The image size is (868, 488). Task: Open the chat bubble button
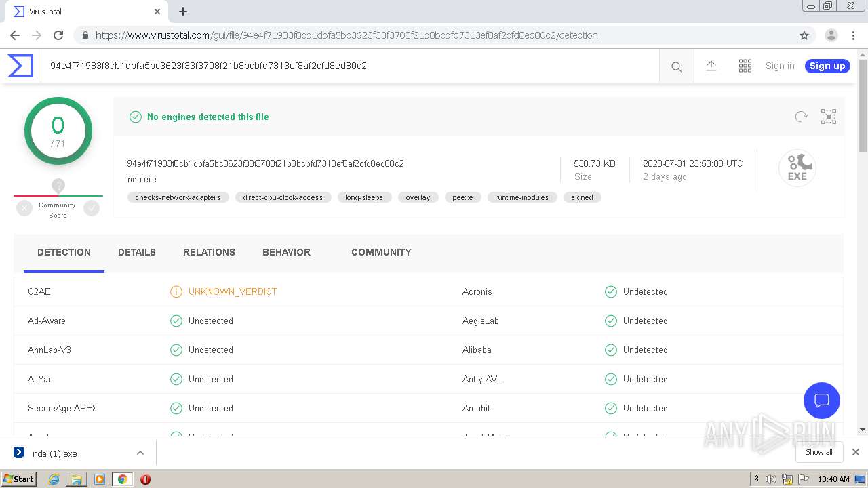822,400
